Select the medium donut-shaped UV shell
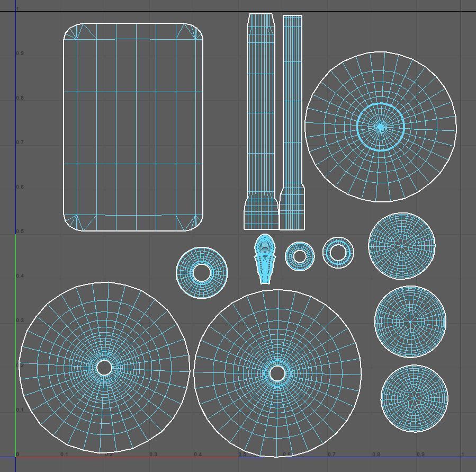The image size is (476, 472). [x=202, y=273]
